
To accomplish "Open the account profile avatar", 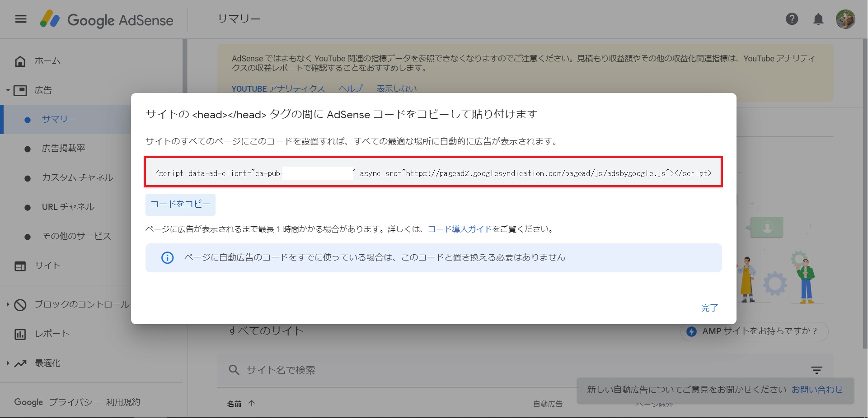I will click(845, 19).
